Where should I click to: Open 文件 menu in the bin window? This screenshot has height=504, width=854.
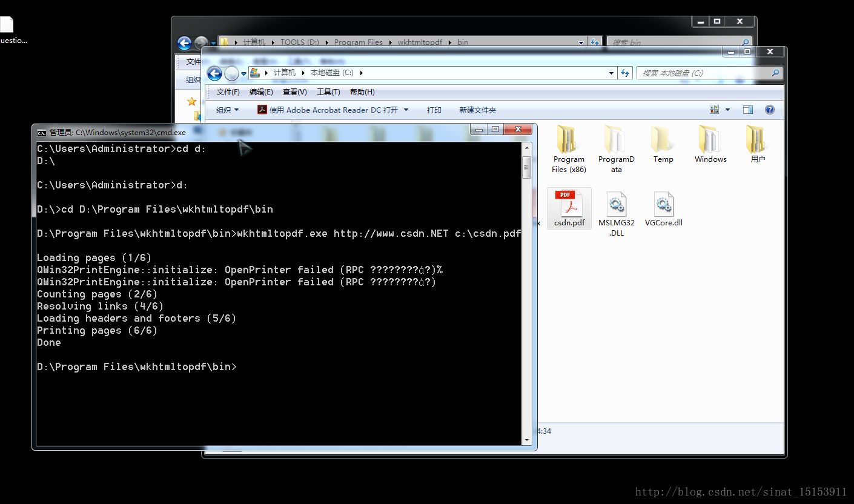click(x=193, y=62)
